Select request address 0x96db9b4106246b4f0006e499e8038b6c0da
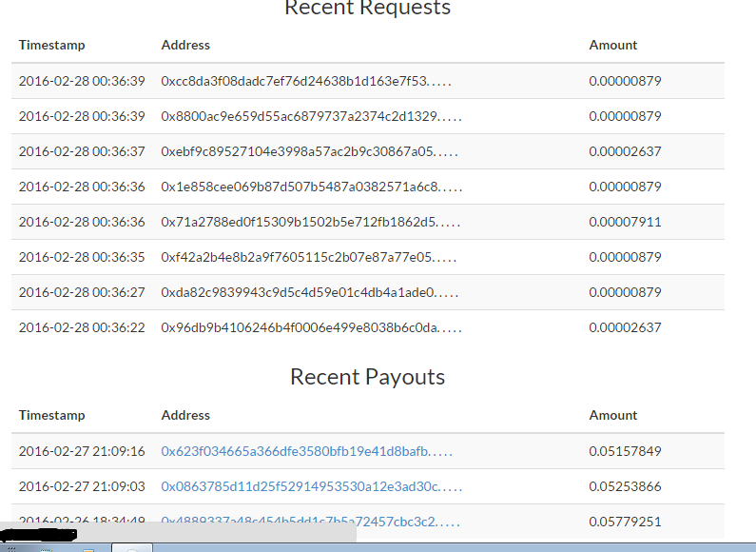The image size is (756, 552). (x=312, y=327)
